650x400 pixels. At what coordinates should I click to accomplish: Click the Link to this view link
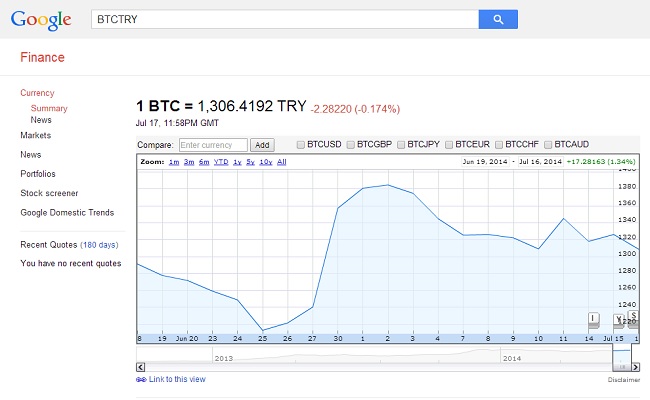tap(177, 379)
